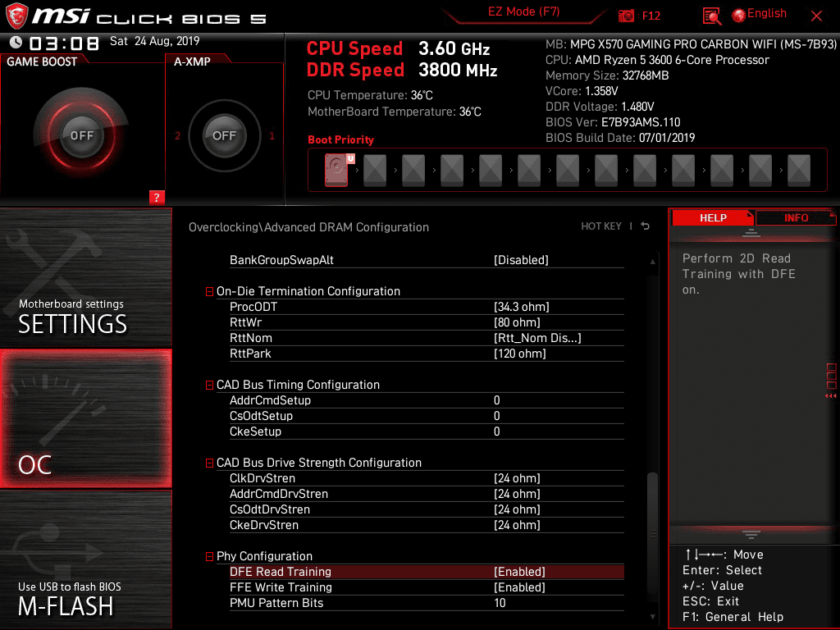Edit the CkeSetup value field

point(496,431)
